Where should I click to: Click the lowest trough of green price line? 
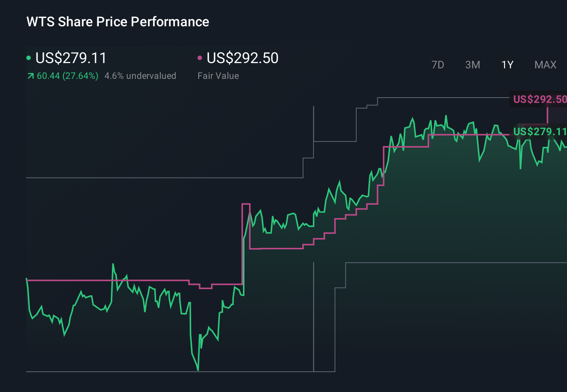pos(198,370)
